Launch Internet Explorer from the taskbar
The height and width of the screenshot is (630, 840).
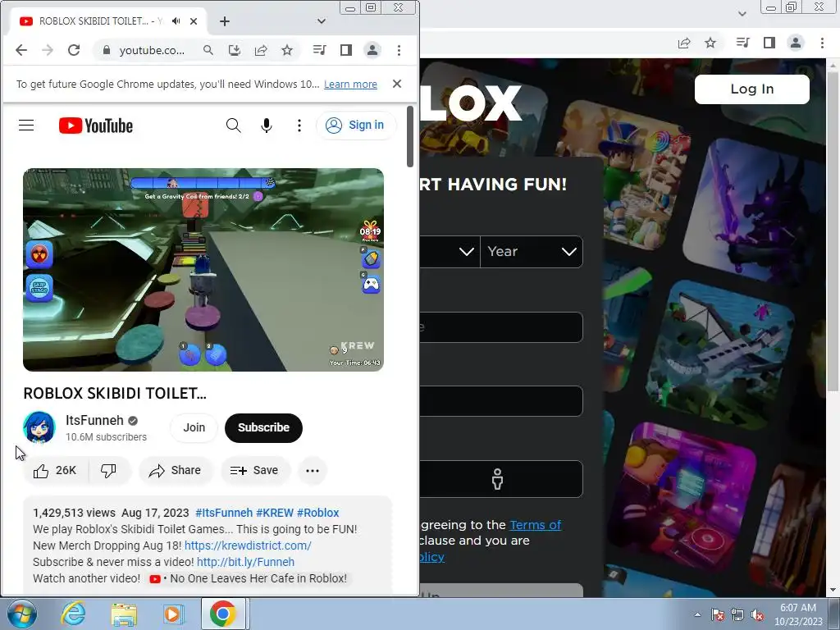(x=73, y=614)
